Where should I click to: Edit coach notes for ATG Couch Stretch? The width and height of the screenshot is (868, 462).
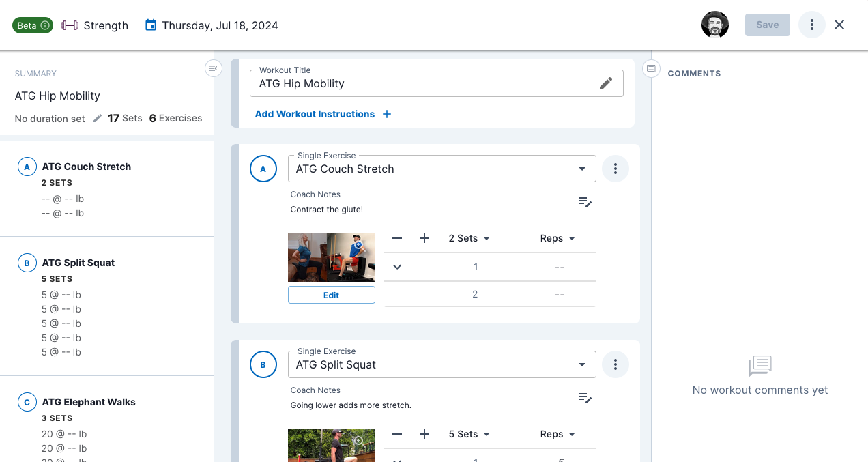point(585,202)
